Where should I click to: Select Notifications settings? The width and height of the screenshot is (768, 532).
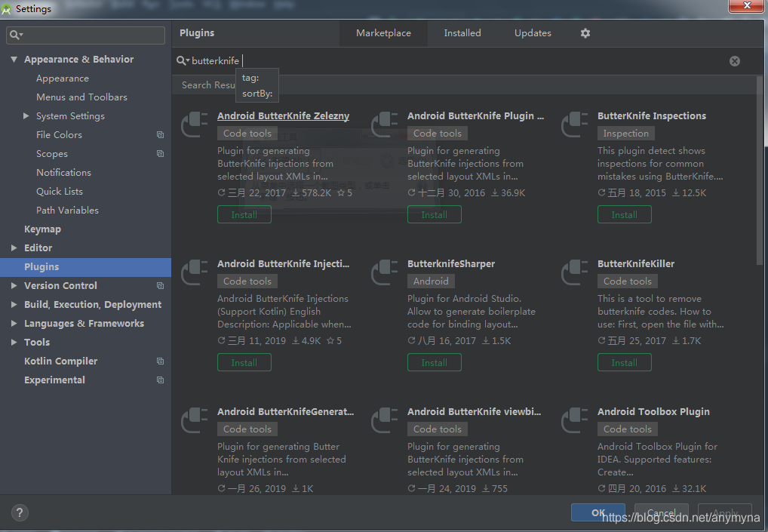pyautogui.click(x=63, y=173)
